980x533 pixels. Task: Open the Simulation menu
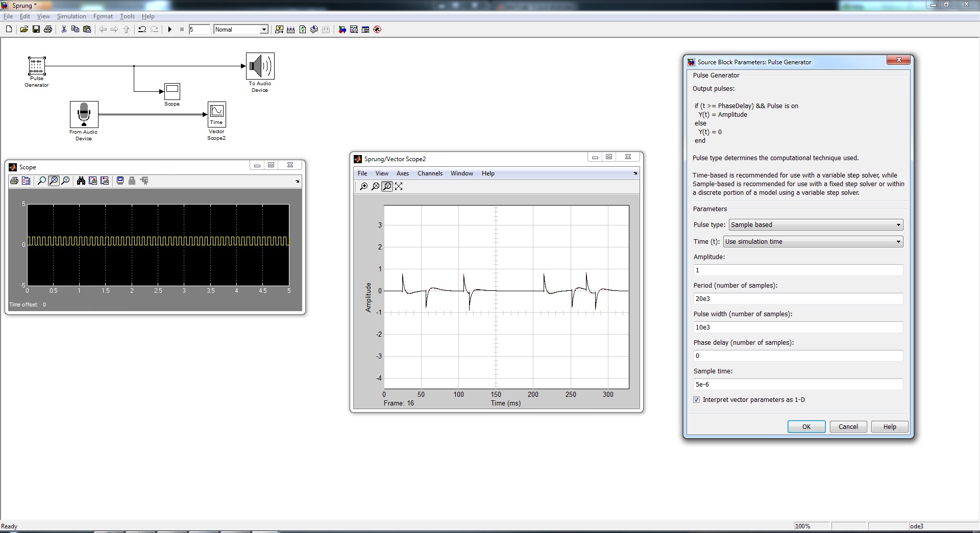[x=71, y=16]
